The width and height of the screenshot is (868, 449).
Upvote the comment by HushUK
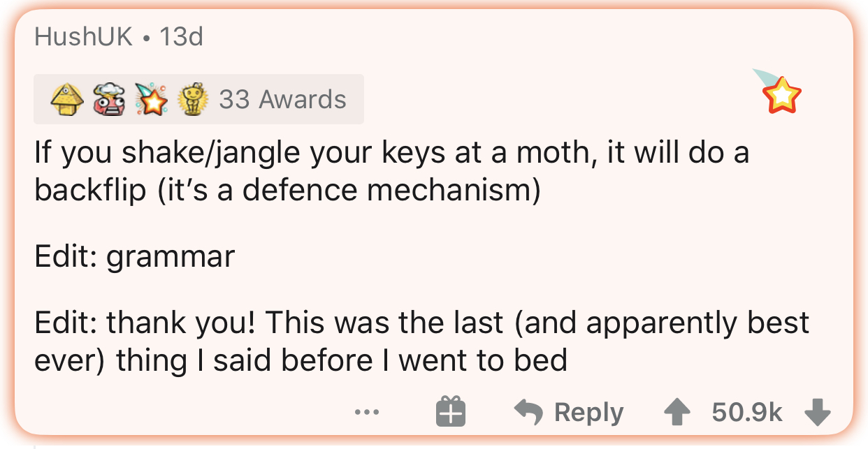pyautogui.click(x=676, y=412)
